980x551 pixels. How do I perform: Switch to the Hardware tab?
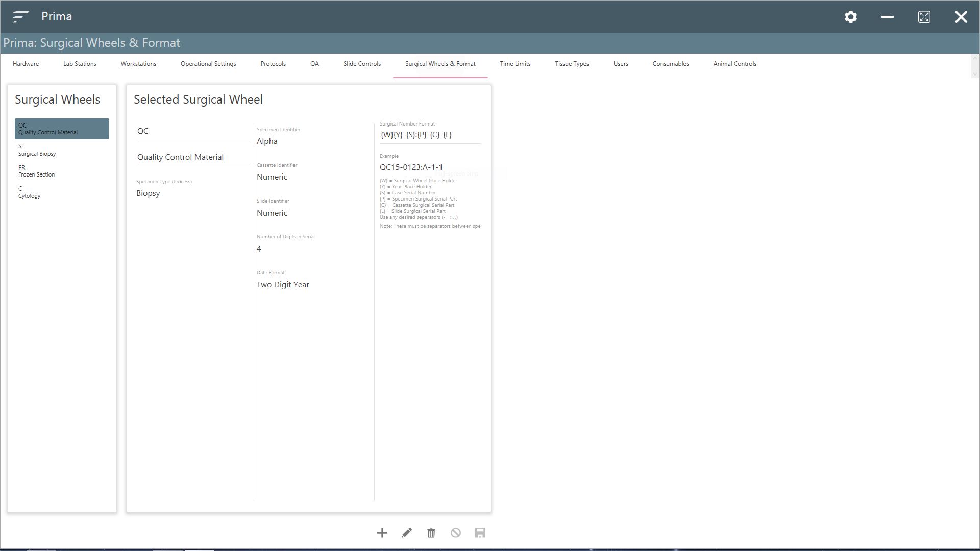click(x=26, y=64)
